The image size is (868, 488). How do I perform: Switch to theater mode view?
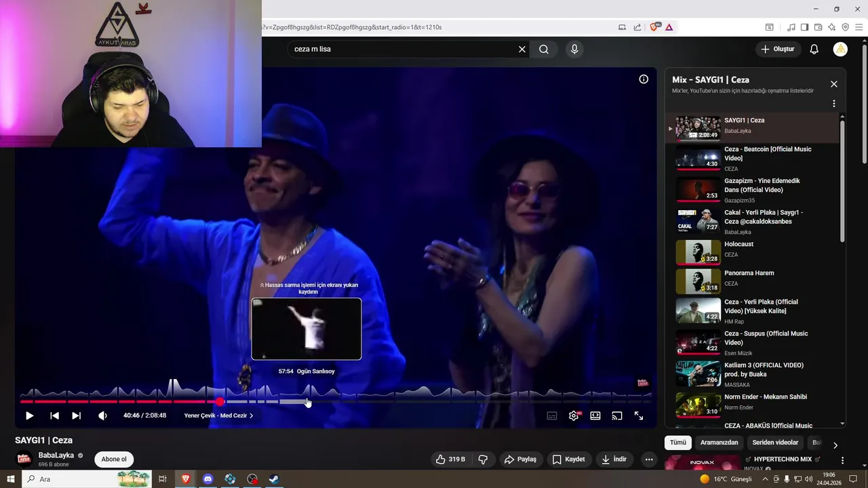click(x=595, y=415)
